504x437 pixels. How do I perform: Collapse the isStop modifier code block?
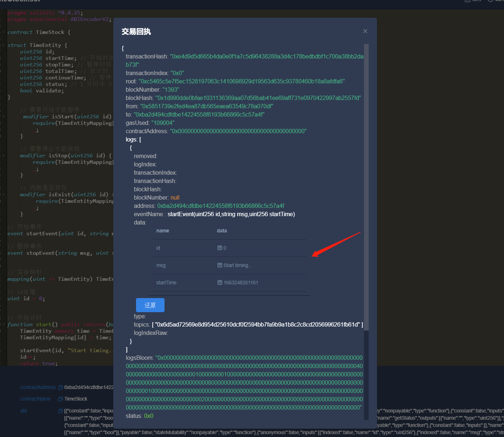(4, 155)
